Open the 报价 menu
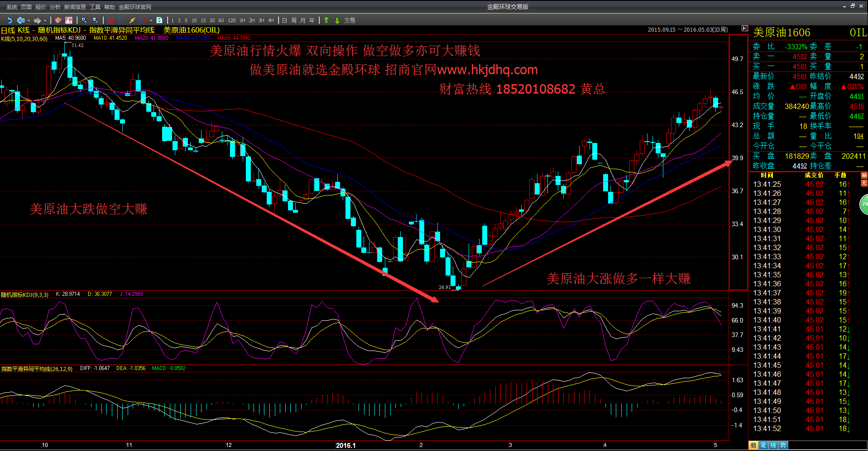The height and width of the screenshot is (451, 868). click(41, 7)
